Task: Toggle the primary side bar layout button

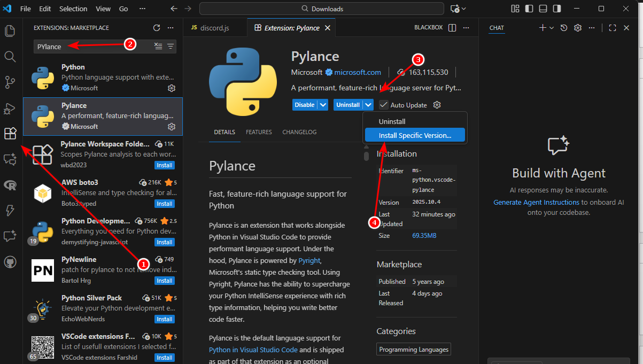Action: pos(528,9)
